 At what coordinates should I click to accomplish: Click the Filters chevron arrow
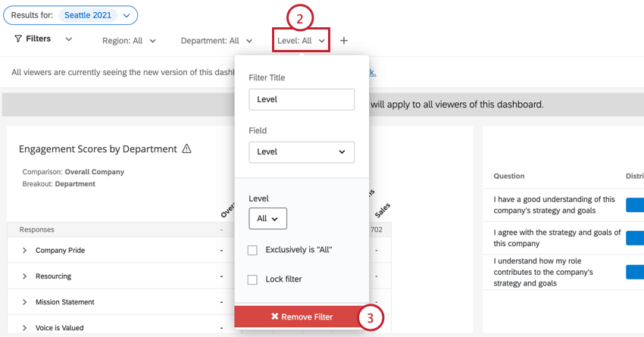point(69,39)
